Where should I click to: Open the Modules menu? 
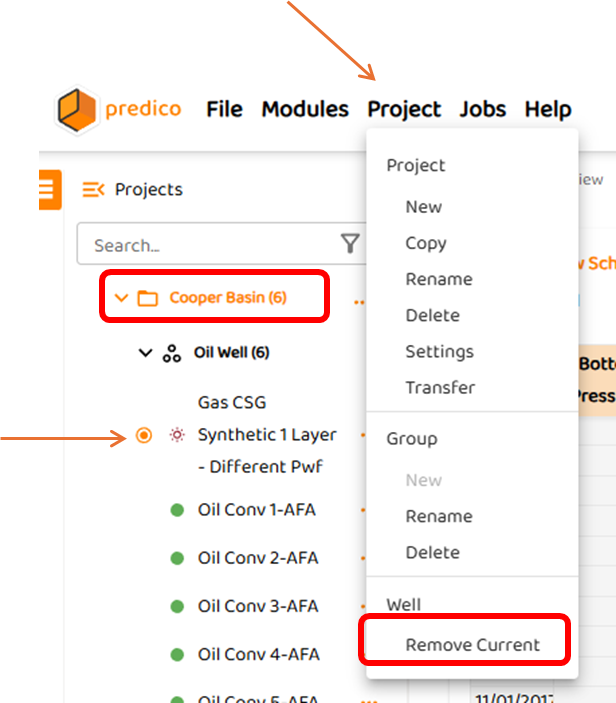(305, 109)
